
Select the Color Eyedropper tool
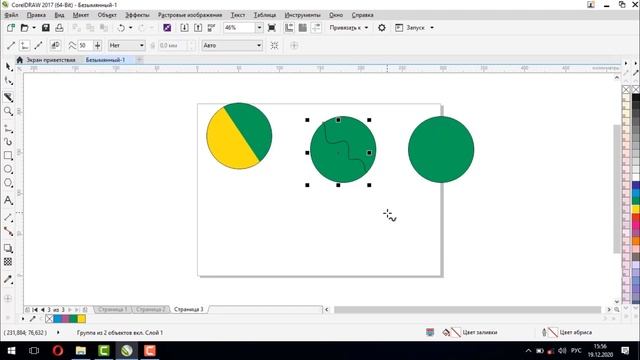8,279
